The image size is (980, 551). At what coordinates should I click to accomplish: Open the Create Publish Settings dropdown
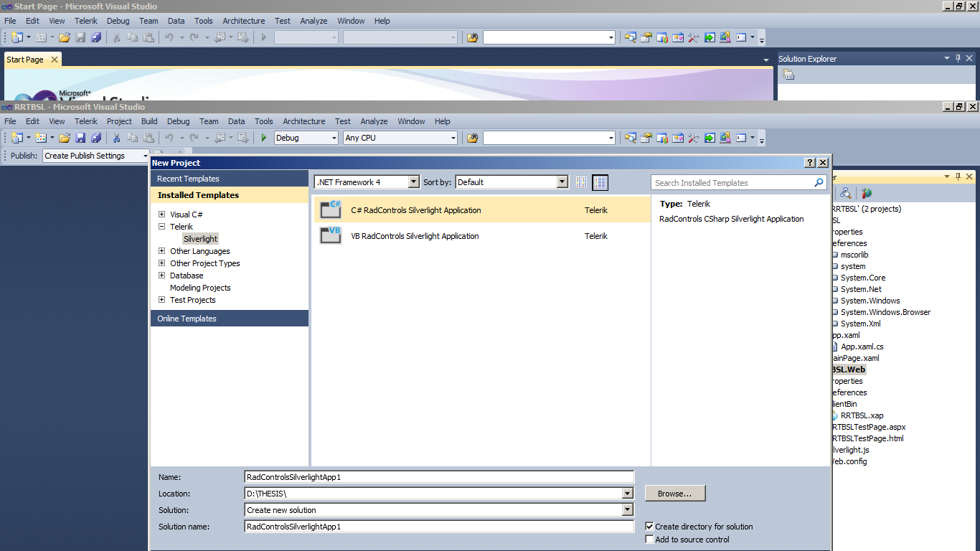pos(146,156)
